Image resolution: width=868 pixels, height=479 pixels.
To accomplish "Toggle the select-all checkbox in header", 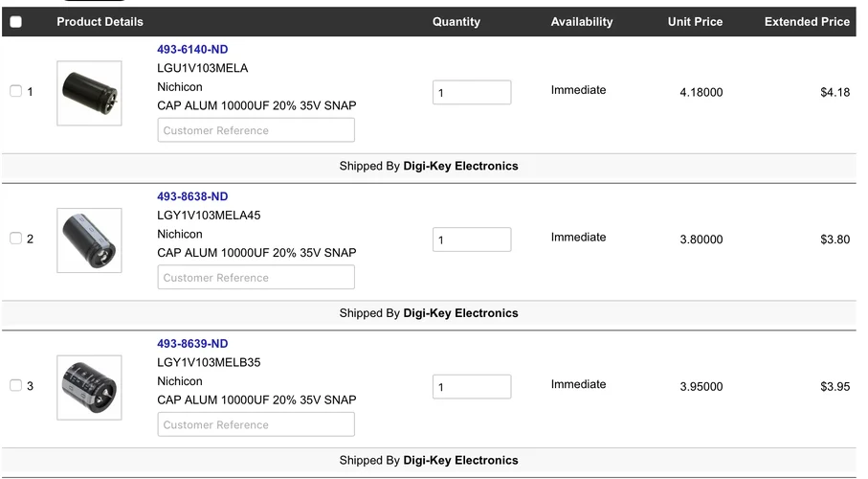I will point(16,22).
